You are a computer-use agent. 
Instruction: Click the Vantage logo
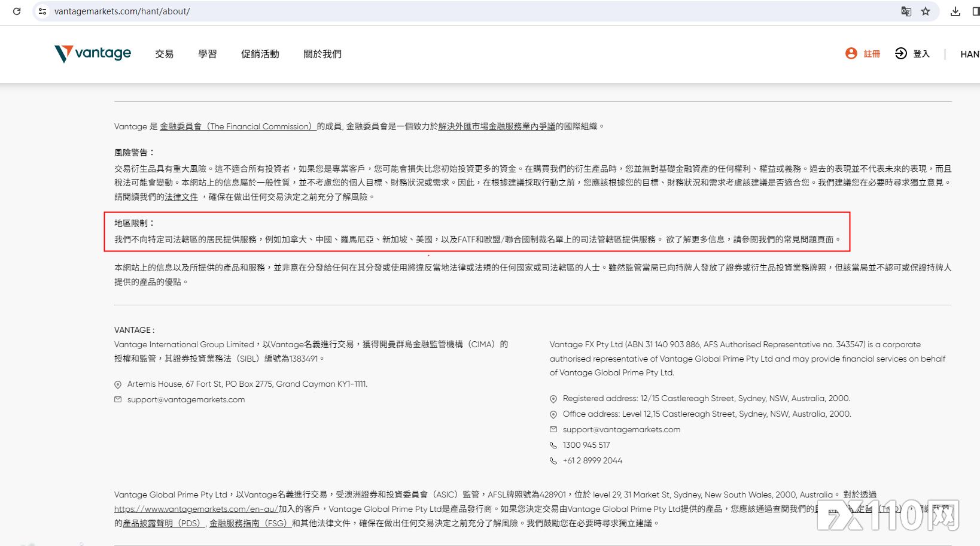[93, 54]
